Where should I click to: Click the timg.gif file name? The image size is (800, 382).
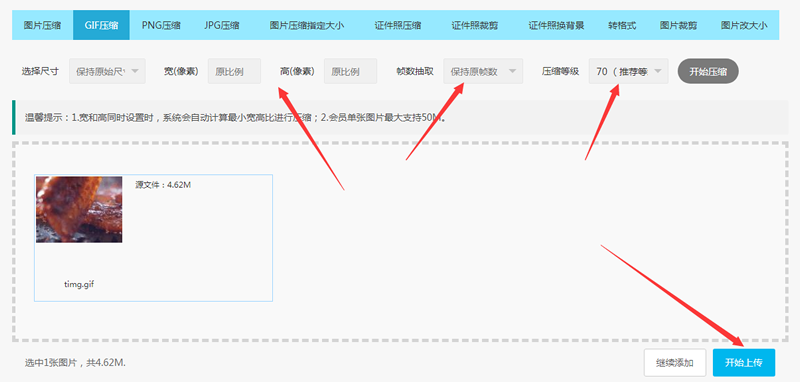(x=79, y=284)
